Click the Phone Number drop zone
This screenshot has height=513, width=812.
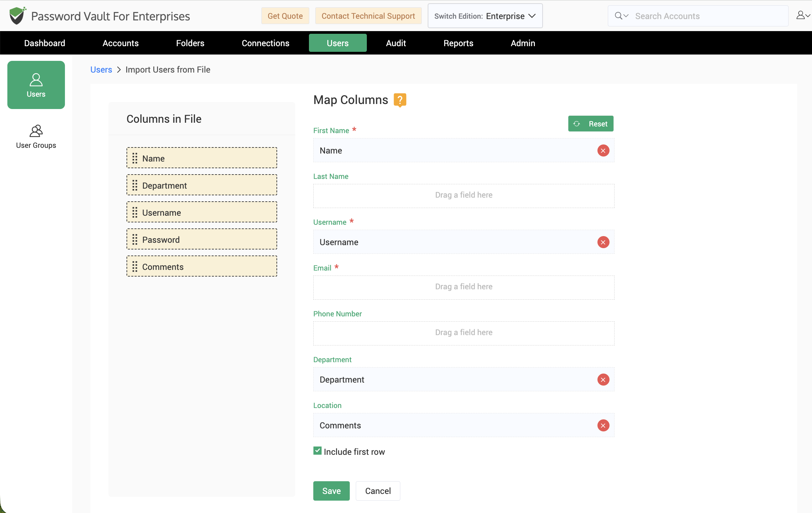pyautogui.click(x=464, y=333)
